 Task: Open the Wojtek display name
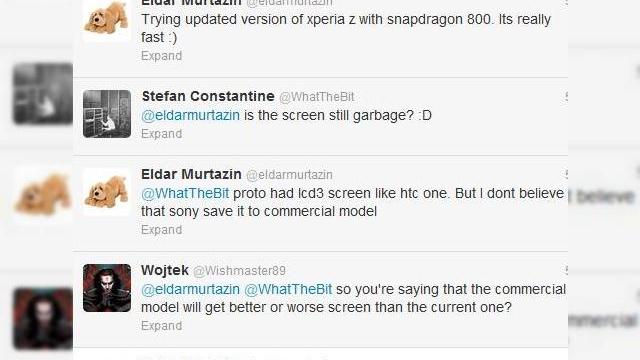point(165,270)
